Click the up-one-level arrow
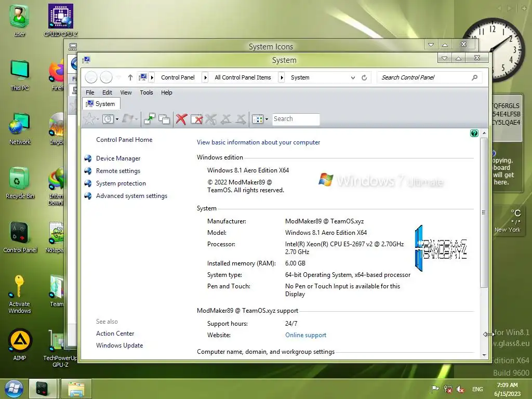The image size is (532, 399). pyautogui.click(x=130, y=78)
